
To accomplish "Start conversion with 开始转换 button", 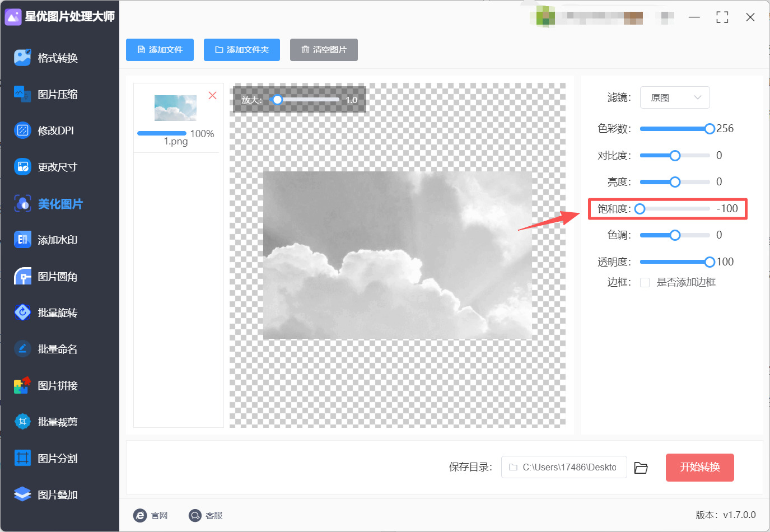I will point(700,468).
